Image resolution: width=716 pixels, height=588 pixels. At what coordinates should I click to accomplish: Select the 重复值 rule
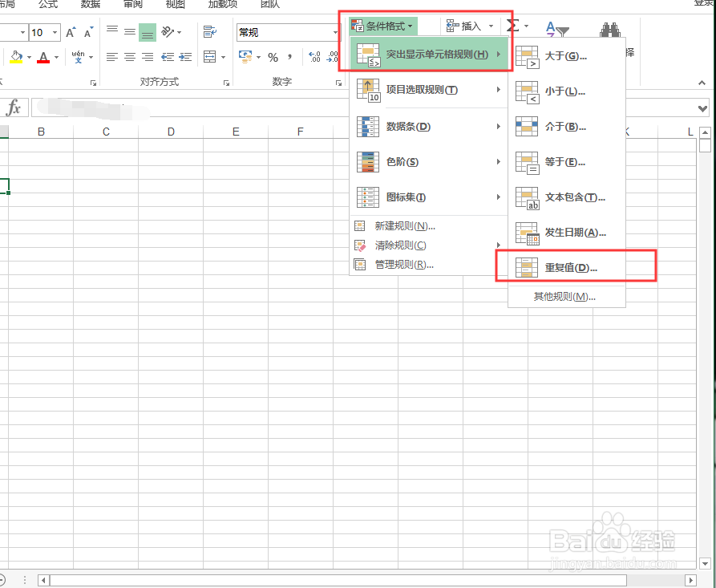567,267
